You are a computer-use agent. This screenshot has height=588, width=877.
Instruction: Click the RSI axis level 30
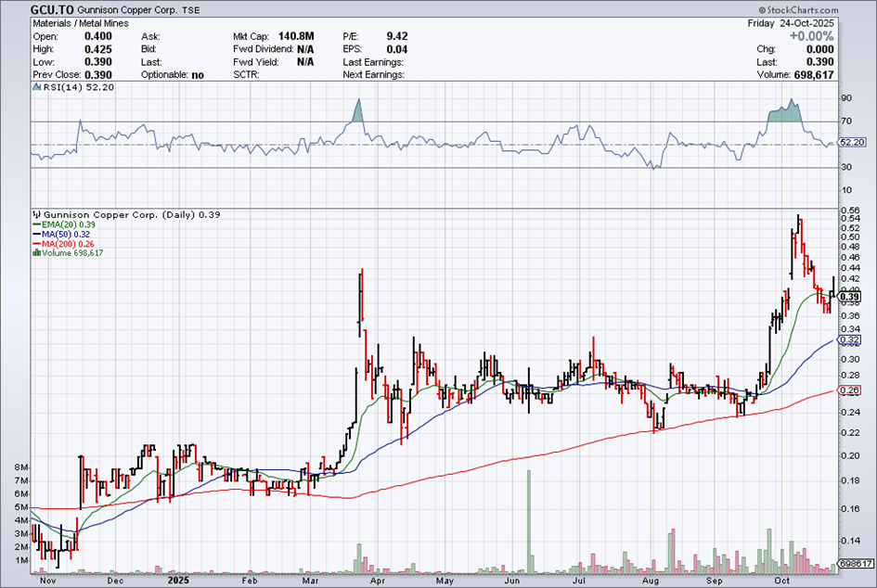pyautogui.click(x=846, y=167)
